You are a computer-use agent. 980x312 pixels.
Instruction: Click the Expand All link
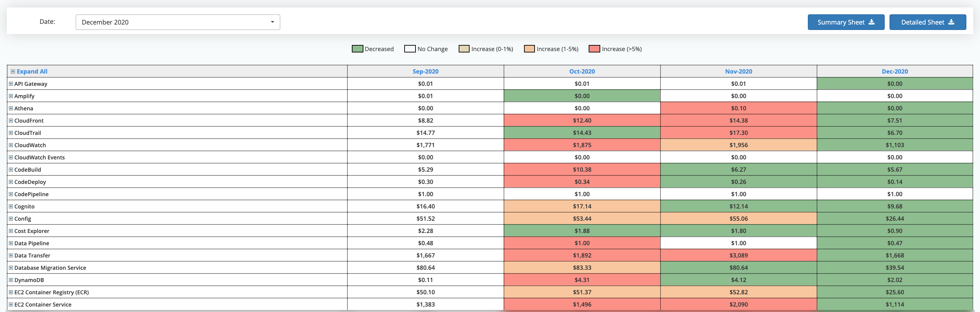click(x=32, y=71)
